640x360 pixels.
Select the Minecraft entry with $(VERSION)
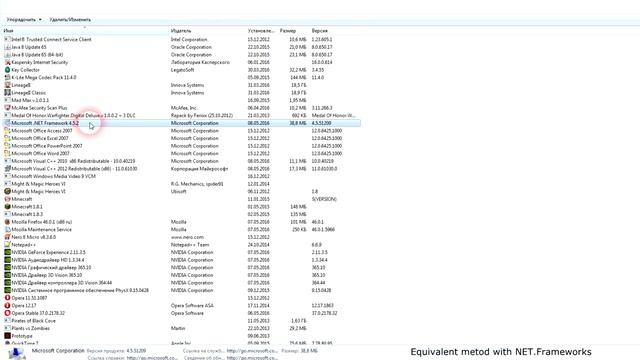tap(181, 199)
